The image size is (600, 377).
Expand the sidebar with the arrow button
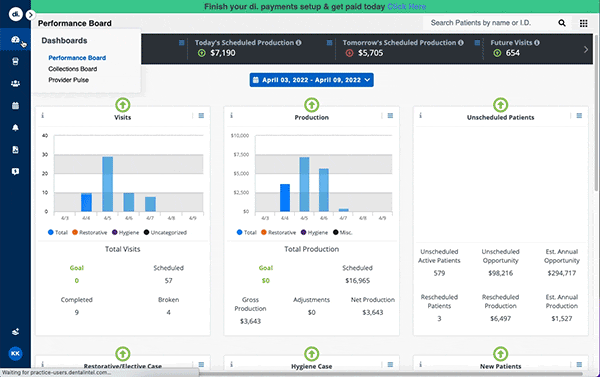[30, 15]
